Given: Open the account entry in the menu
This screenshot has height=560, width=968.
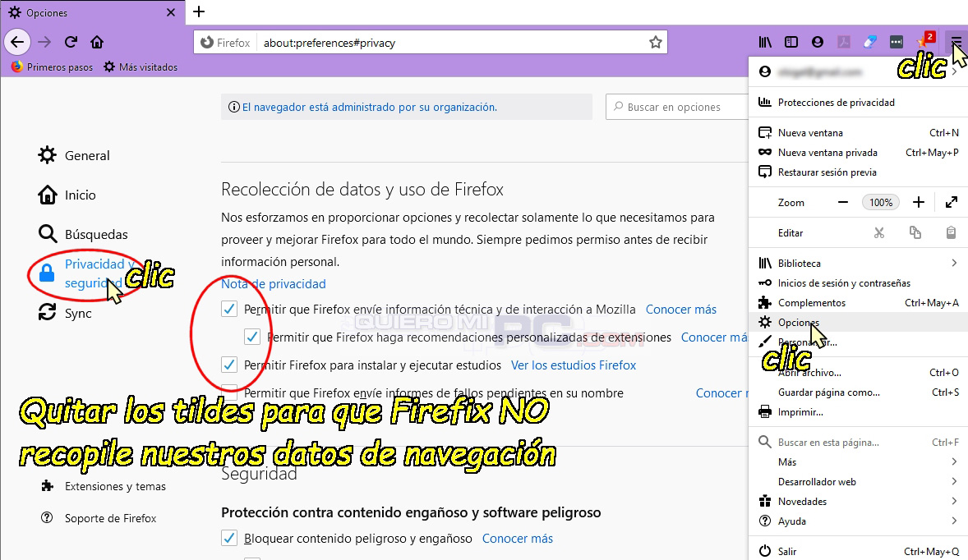Looking at the screenshot, I should click(858, 72).
